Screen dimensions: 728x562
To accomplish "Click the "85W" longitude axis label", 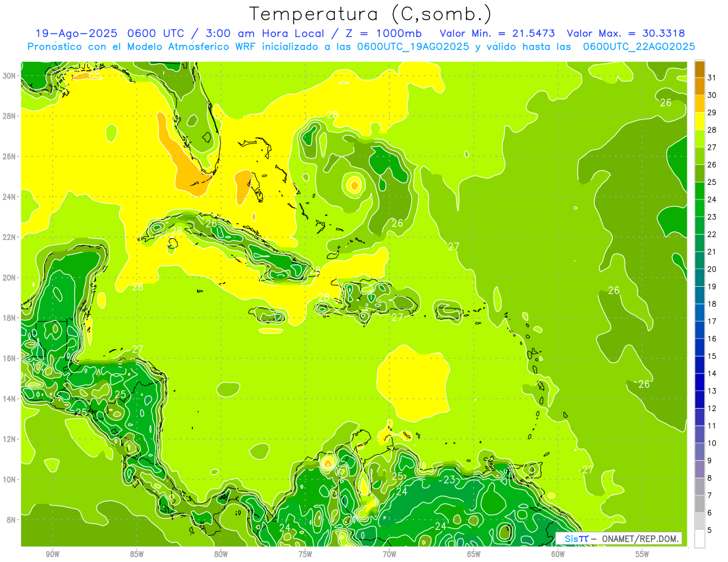I will (137, 554).
